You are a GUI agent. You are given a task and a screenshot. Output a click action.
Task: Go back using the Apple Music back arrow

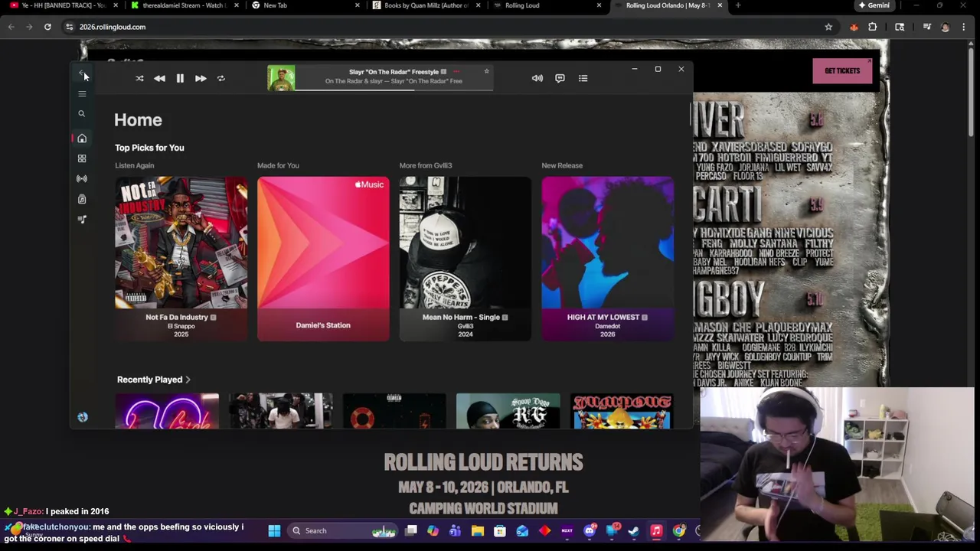pos(81,73)
